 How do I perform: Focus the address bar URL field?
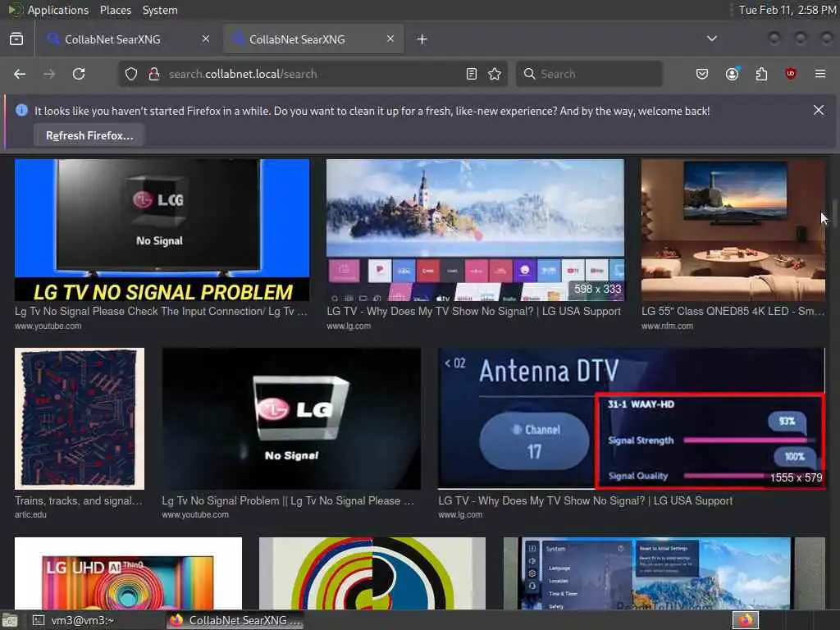pos(313,74)
